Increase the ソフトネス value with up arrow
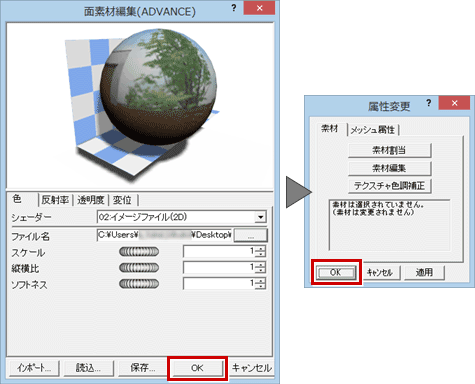Image resolution: width=475 pixels, height=384 pixels. tap(261, 281)
